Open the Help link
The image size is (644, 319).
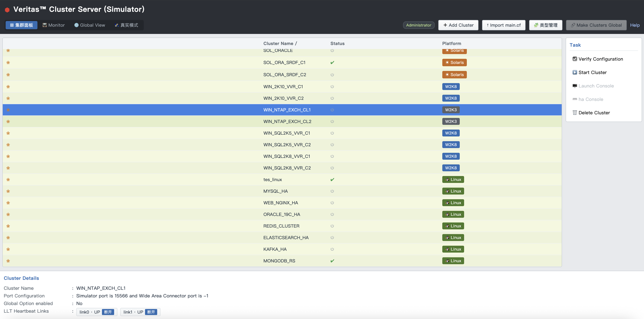635,25
